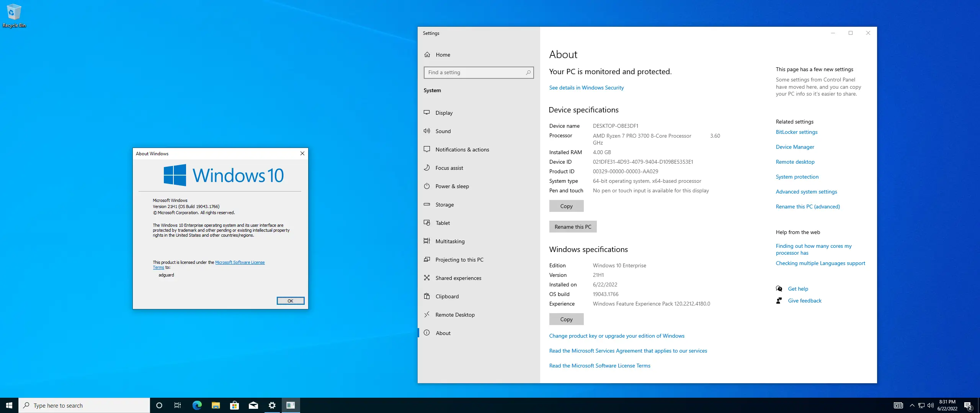
Task: Copy the Windows specifications
Action: pos(566,319)
